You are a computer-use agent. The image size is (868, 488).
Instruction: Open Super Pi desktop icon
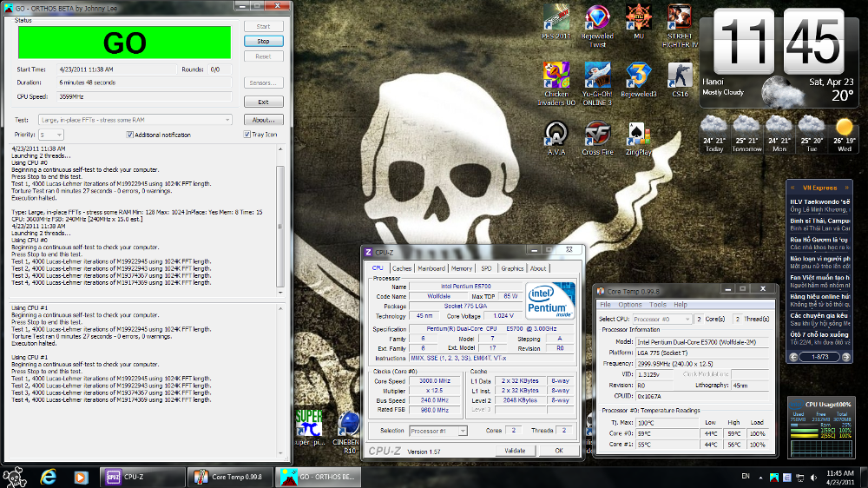(x=309, y=427)
